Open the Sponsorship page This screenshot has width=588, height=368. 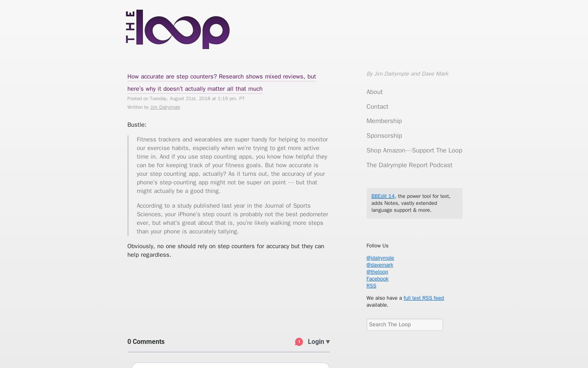[384, 136]
